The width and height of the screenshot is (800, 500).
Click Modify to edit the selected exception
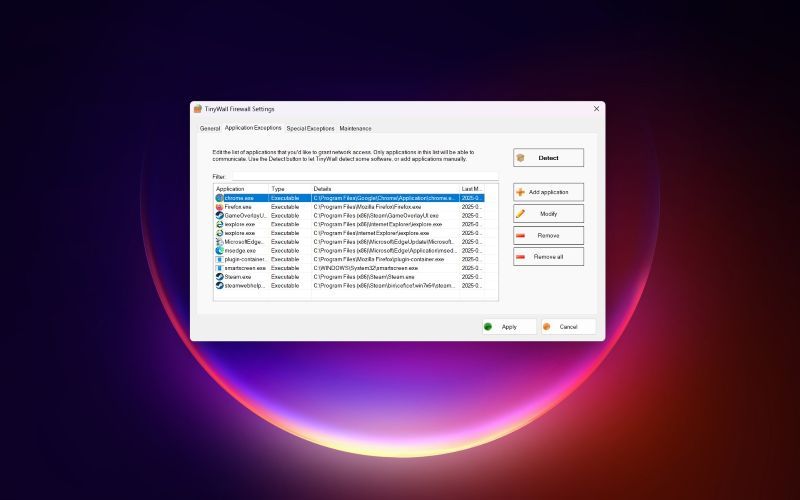point(548,214)
